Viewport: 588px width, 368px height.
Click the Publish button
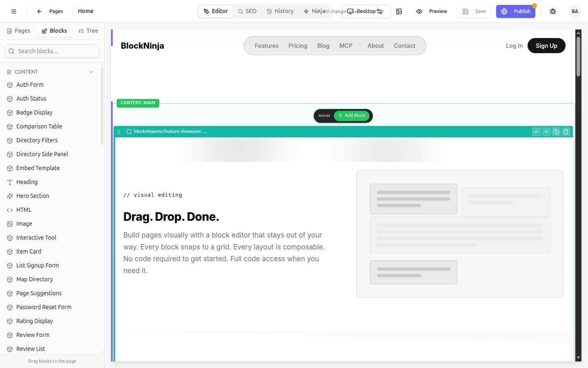516,11
